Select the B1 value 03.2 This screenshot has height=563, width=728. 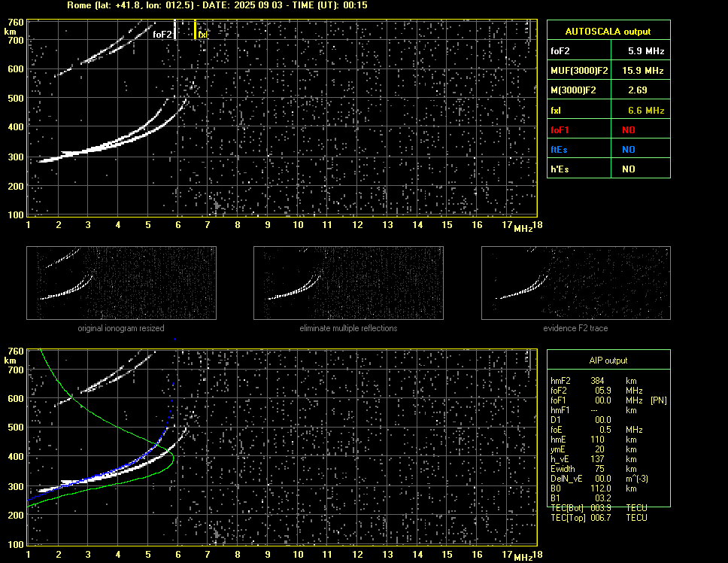[603, 498]
